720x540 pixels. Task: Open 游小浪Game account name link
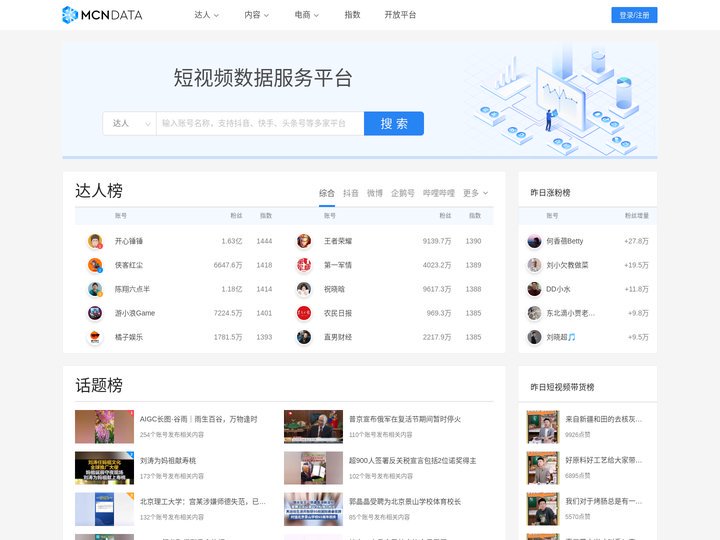pos(135,313)
